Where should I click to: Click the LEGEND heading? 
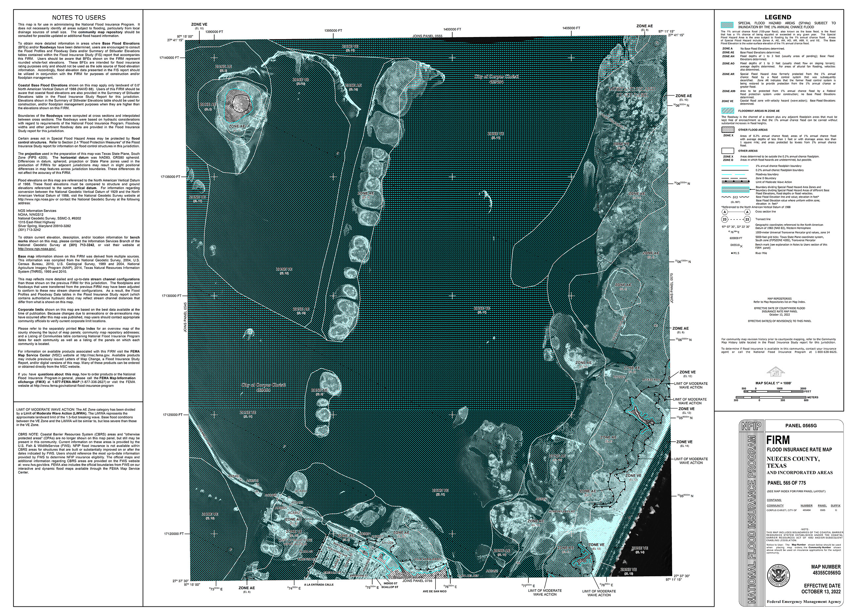click(x=778, y=17)
